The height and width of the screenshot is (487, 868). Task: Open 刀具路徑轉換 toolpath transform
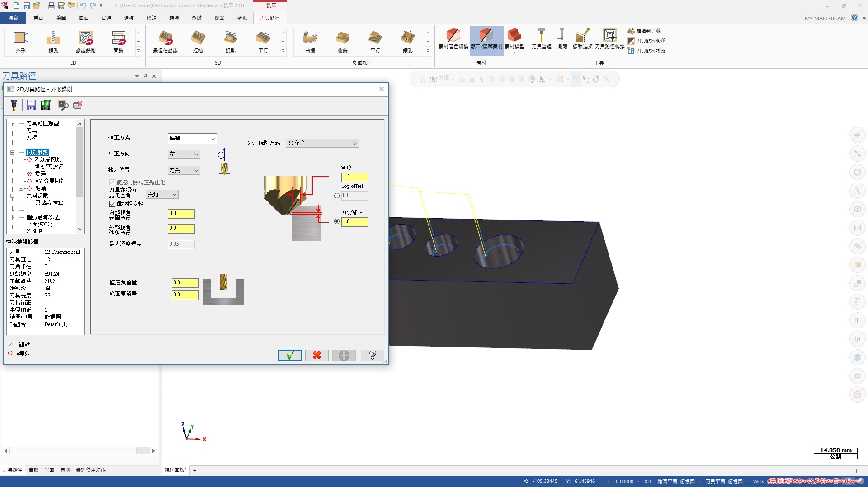pyautogui.click(x=609, y=39)
